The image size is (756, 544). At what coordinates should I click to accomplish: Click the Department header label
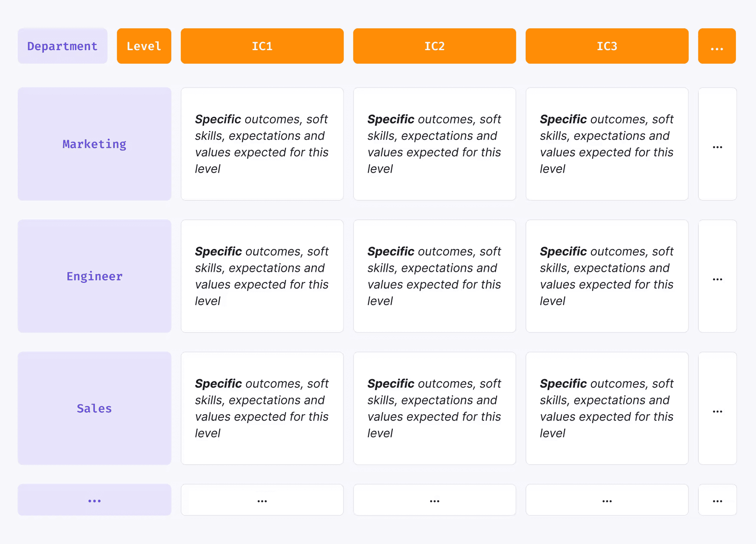click(x=62, y=46)
